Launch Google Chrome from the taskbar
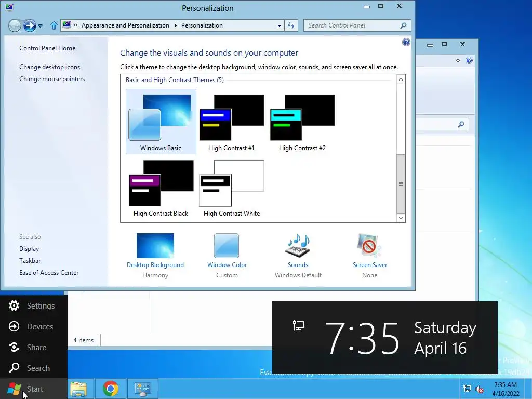 [111, 389]
